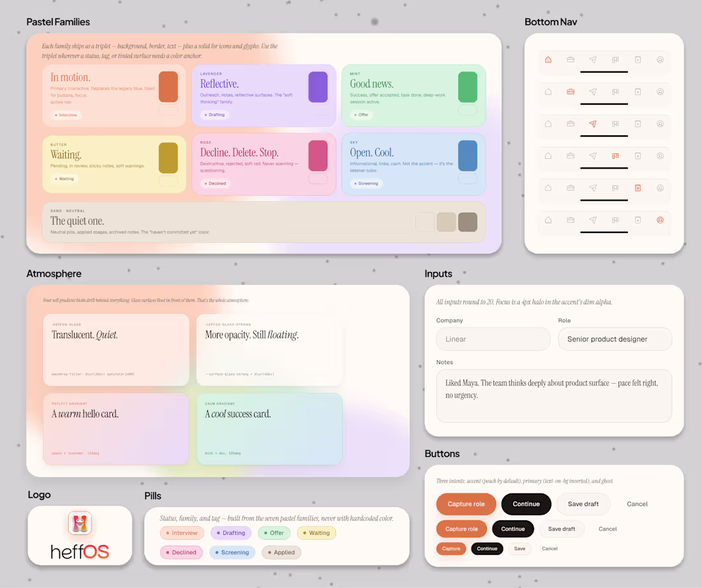Image resolution: width=702 pixels, height=588 pixels.
Task: Click the darkest taupe swatch in The quiet one
Action: click(467, 222)
